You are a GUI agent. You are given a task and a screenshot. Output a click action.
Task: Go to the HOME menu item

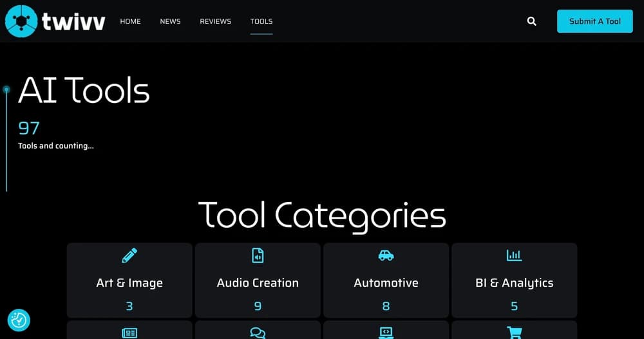130,21
